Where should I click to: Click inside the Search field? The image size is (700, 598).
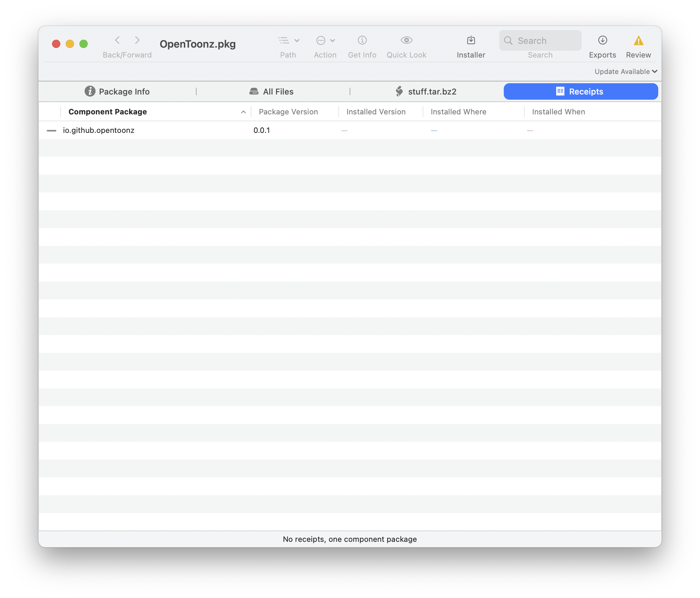pyautogui.click(x=540, y=40)
